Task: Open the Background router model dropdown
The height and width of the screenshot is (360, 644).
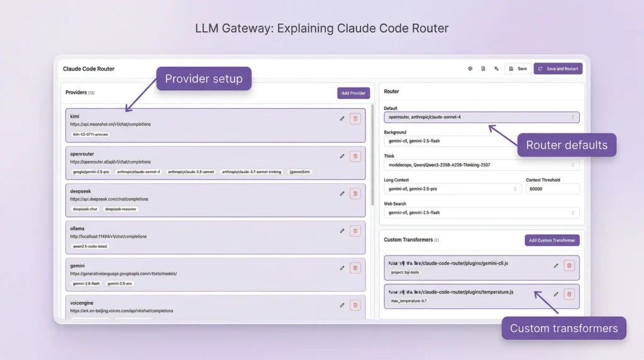Action: pos(481,141)
